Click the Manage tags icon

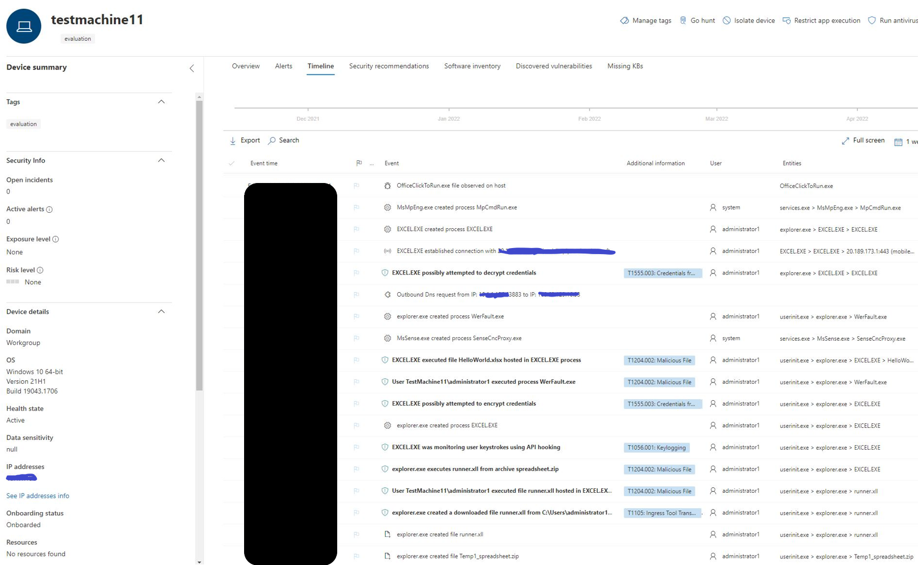click(624, 20)
